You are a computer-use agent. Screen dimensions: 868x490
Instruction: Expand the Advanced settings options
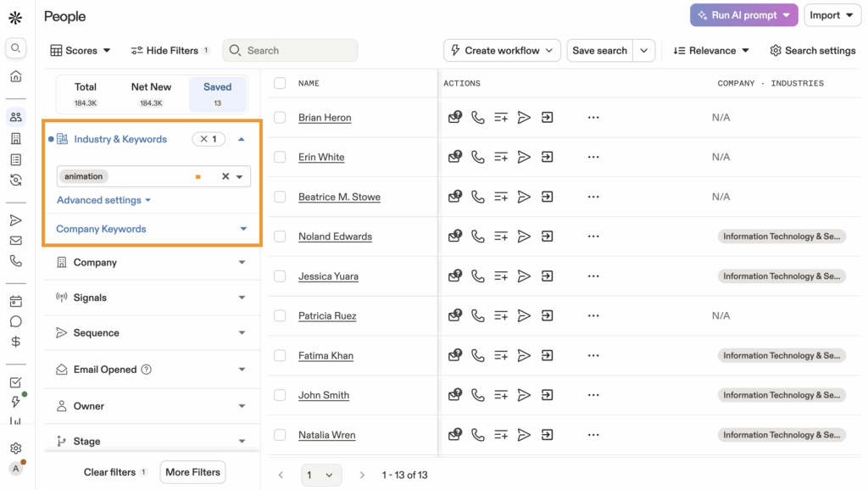point(103,200)
